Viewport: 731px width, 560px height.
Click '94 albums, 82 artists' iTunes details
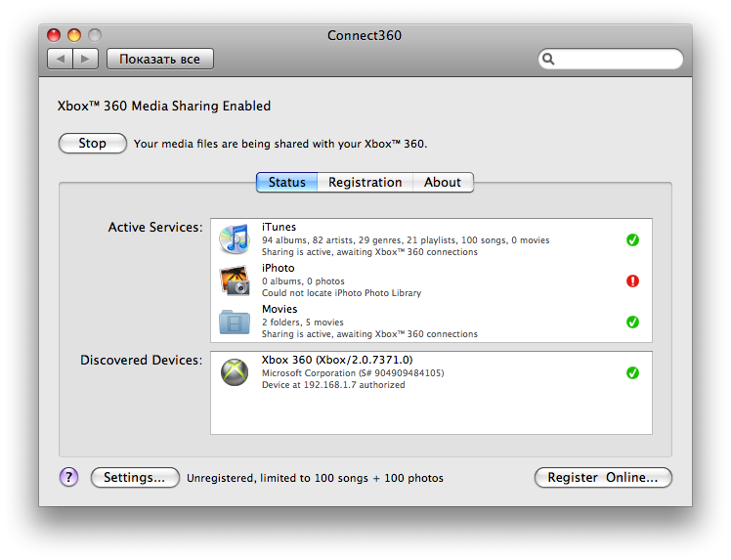point(406,240)
